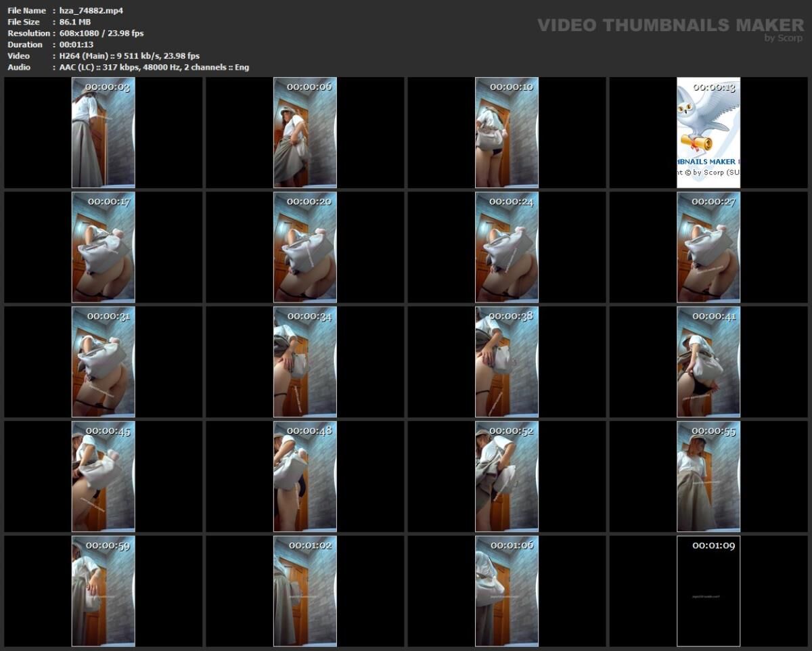Open the thumbnail at timestamp 00:00:06
This screenshot has height=651, width=812.
coord(304,132)
